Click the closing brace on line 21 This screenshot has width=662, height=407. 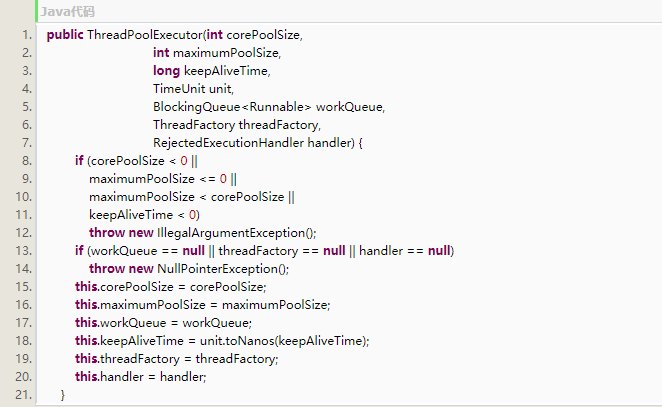pyautogui.click(x=62, y=395)
